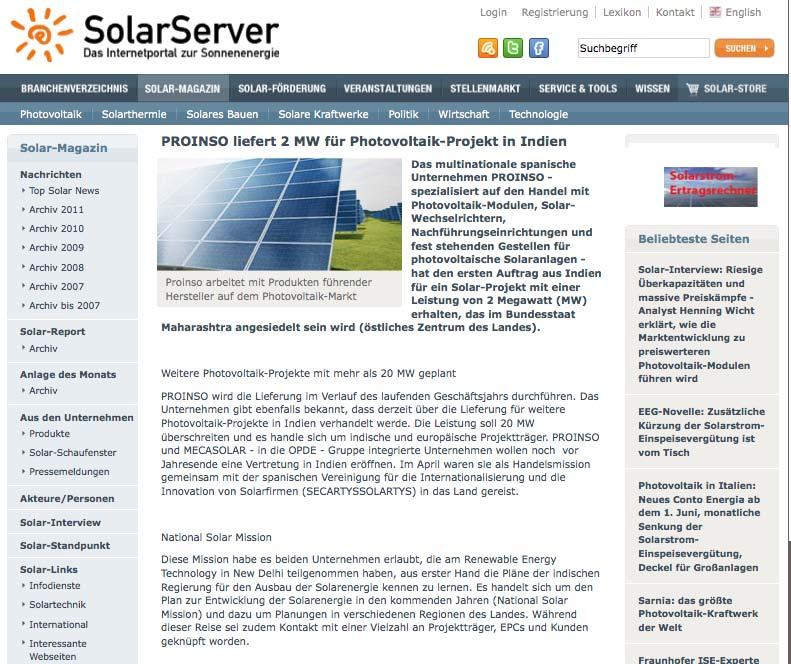Open the Akteure/Personen sidebar link
This screenshot has height=664, width=791.
(67, 499)
